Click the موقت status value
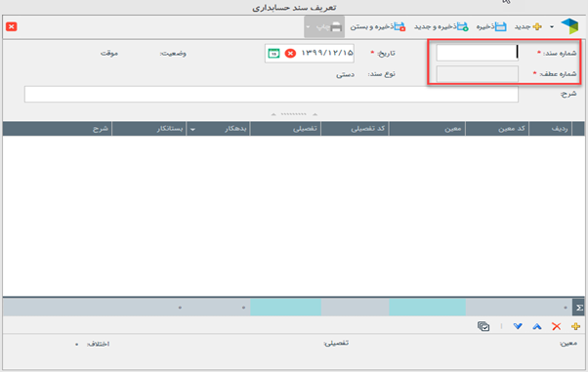 (x=109, y=54)
